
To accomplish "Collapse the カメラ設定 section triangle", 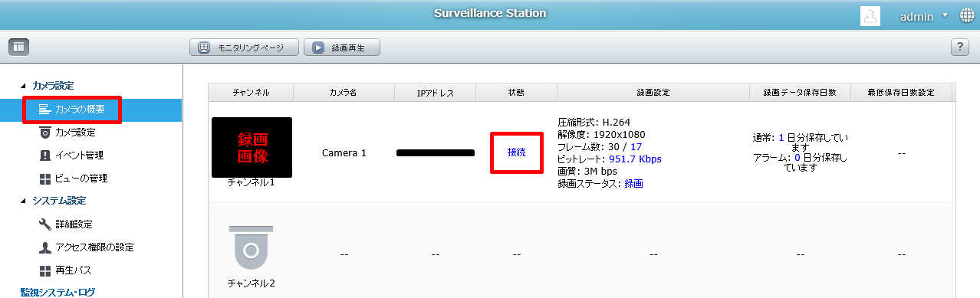I will tap(23, 86).
